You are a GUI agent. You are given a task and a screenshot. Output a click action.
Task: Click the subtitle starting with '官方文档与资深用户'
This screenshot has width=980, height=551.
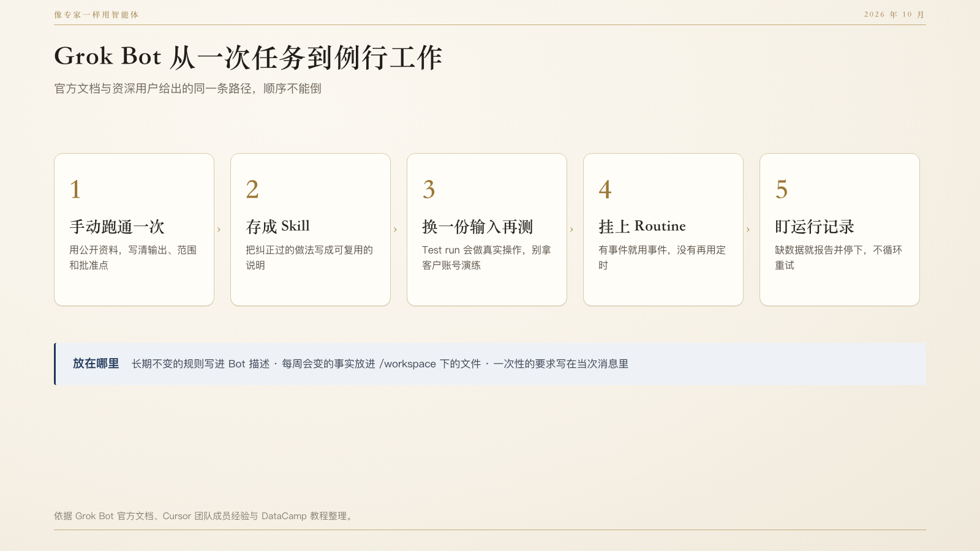[187, 89]
